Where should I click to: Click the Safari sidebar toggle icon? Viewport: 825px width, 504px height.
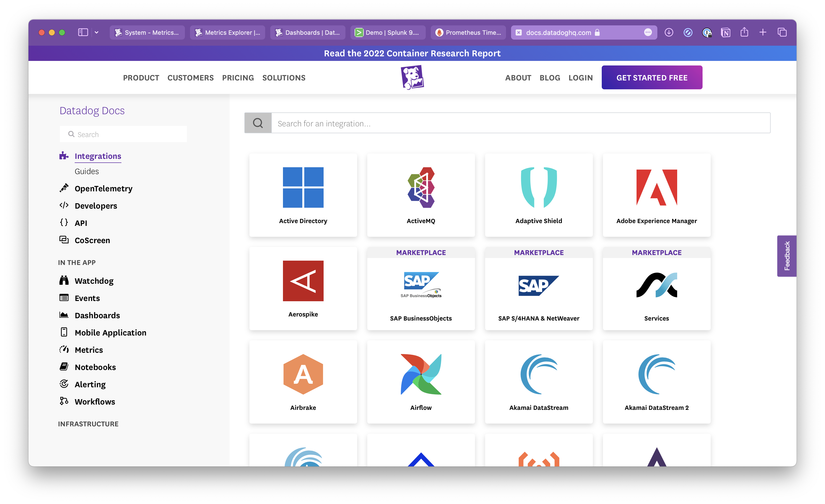pyautogui.click(x=83, y=32)
